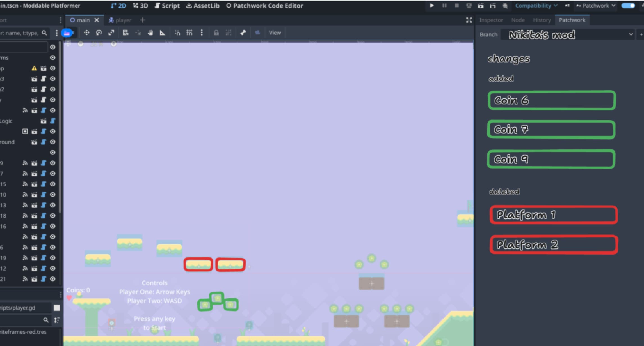
Task: Open the Inspector tab
Action: (x=491, y=20)
